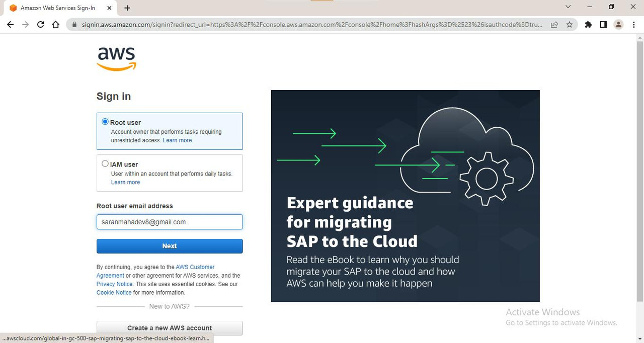Open the tab search chevron
This screenshot has width=644, height=343.
(x=568, y=7)
